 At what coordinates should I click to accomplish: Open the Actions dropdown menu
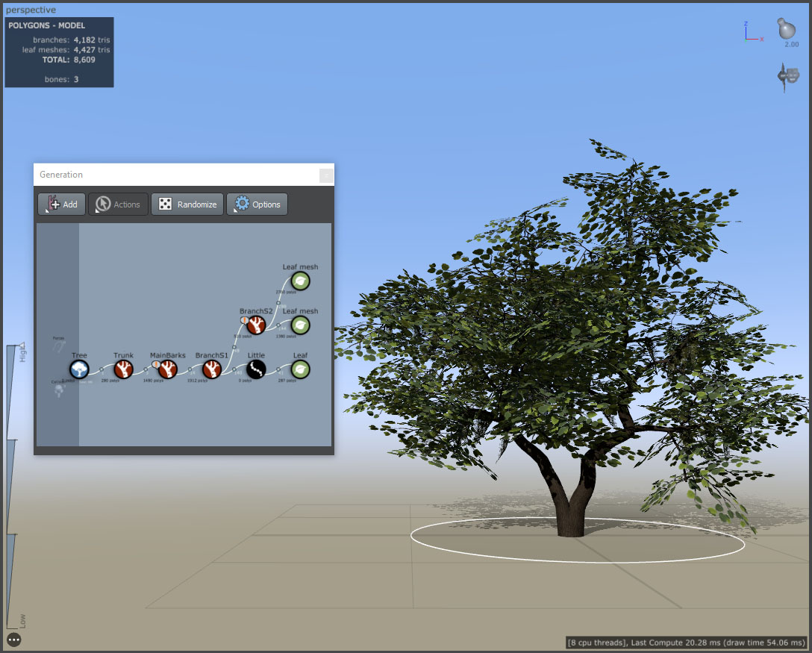coord(118,204)
